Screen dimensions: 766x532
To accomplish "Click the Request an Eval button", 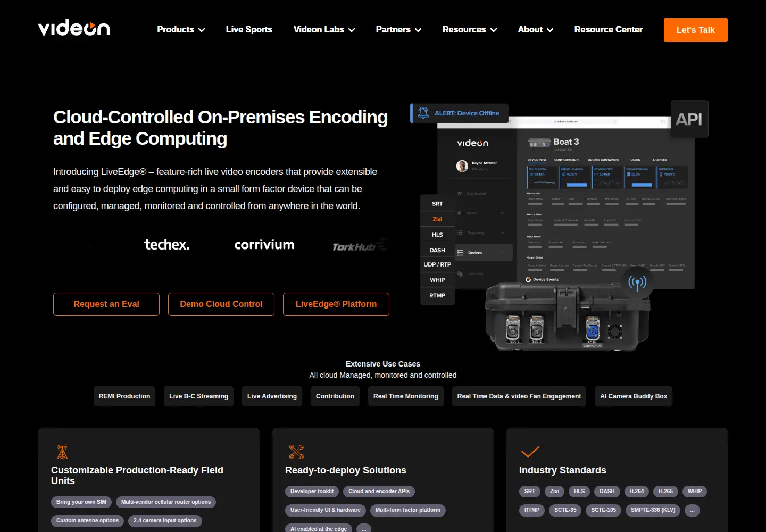I will coord(106,304).
